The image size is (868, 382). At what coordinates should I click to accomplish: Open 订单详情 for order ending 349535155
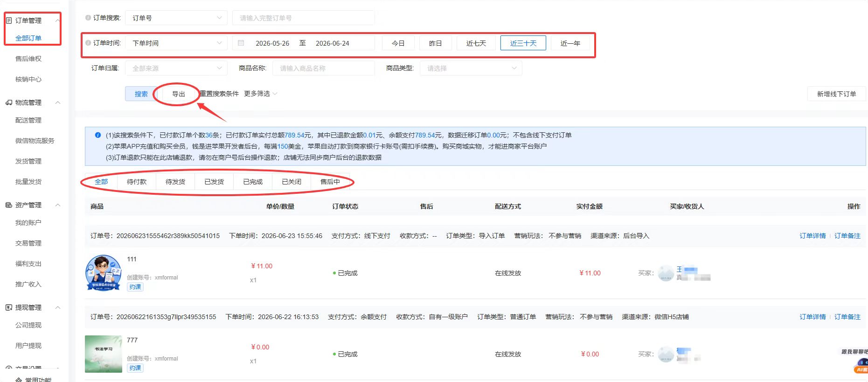(x=812, y=317)
